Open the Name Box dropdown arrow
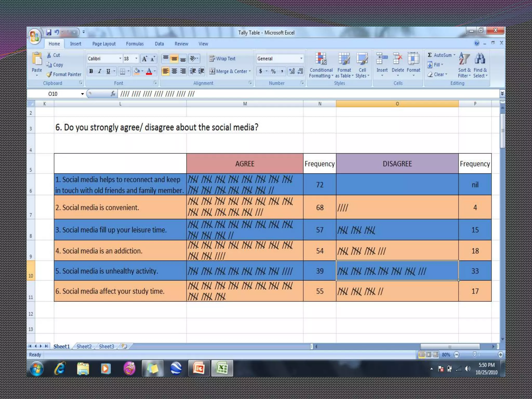The image size is (532, 399). click(82, 94)
